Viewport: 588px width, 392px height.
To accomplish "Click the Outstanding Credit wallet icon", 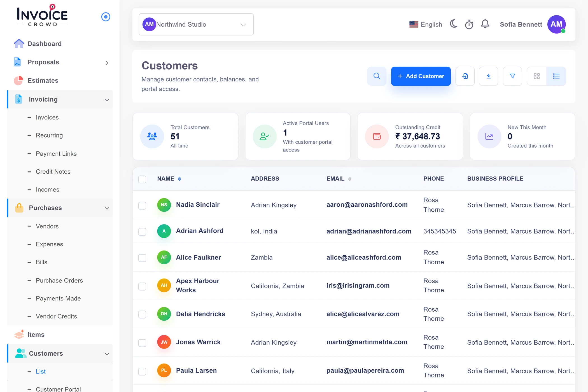I will click(x=377, y=136).
